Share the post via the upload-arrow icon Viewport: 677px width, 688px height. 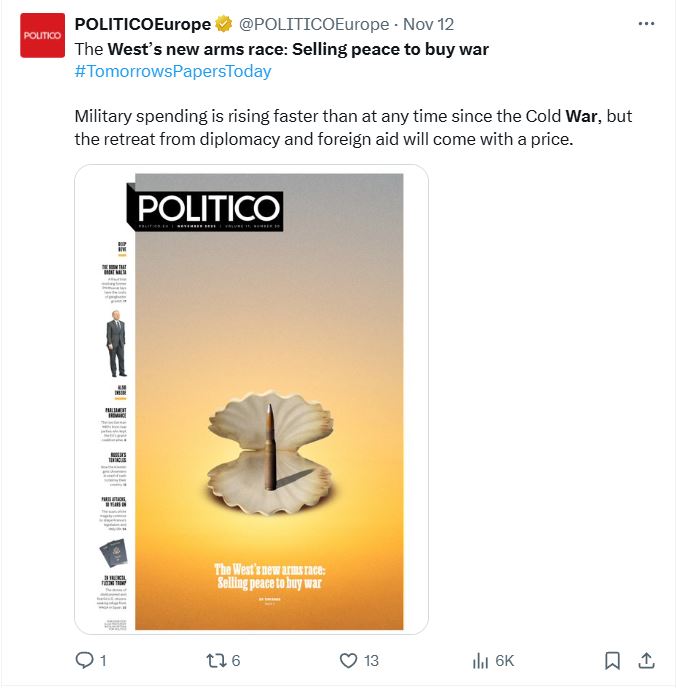click(x=646, y=660)
